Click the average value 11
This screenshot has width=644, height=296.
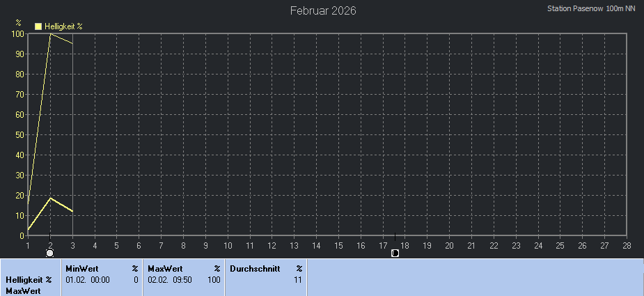pyautogui.click(x=298, y=280)
